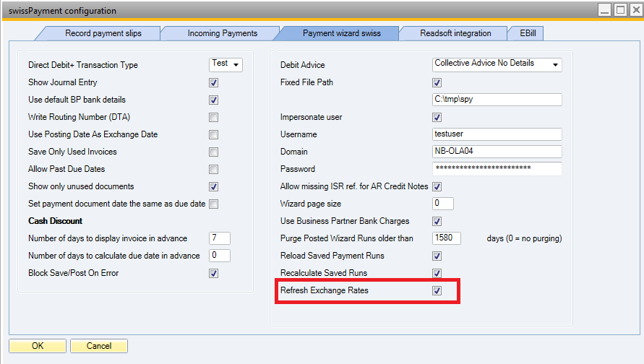Image resolution: width=644 pixels, height=364 pixels.
Task: Toggle Recalculate Saved Runs checkbox
Action: tap(437, 273)
